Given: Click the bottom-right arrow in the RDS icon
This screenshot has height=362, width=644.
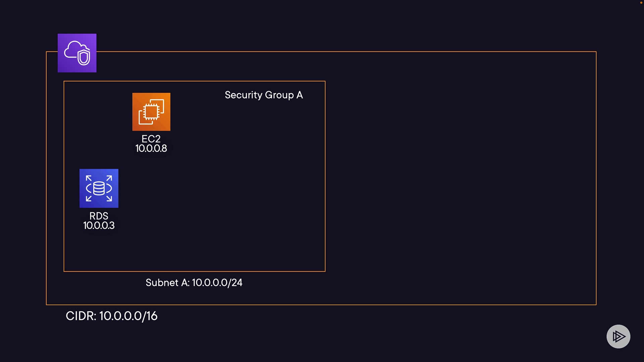Looking at the screenshot, I should [x=109, y=198].
